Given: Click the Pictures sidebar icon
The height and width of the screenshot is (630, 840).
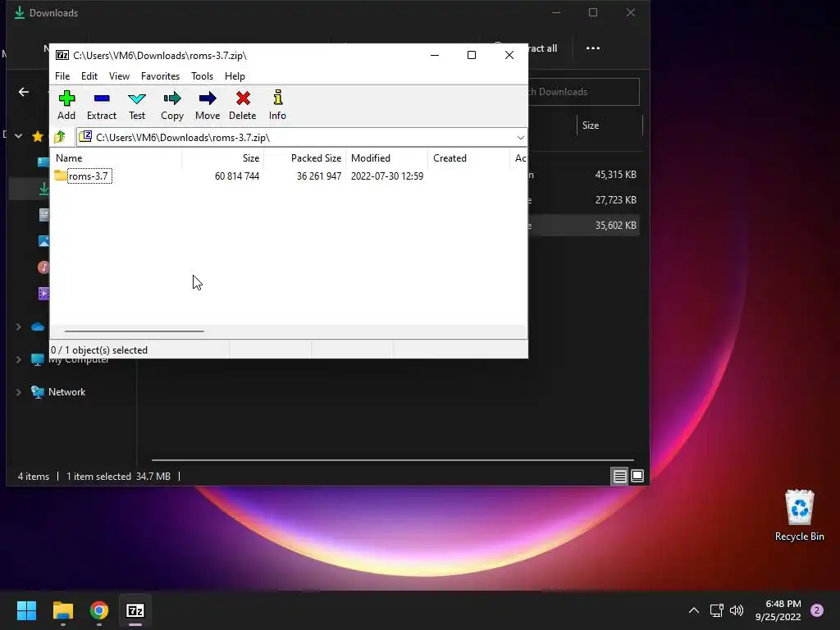Looking at the screenshot, I should tap(43, 241).
